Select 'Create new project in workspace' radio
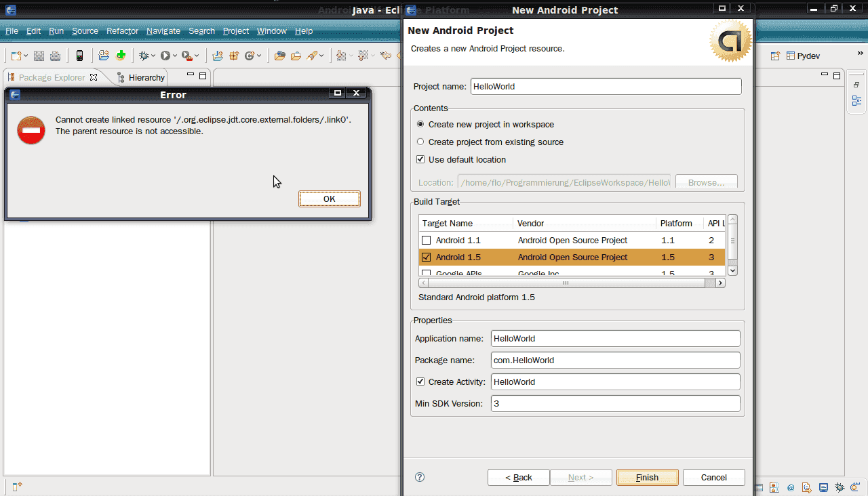The width and height of the screenshot is (868, 496). point(420,125)
